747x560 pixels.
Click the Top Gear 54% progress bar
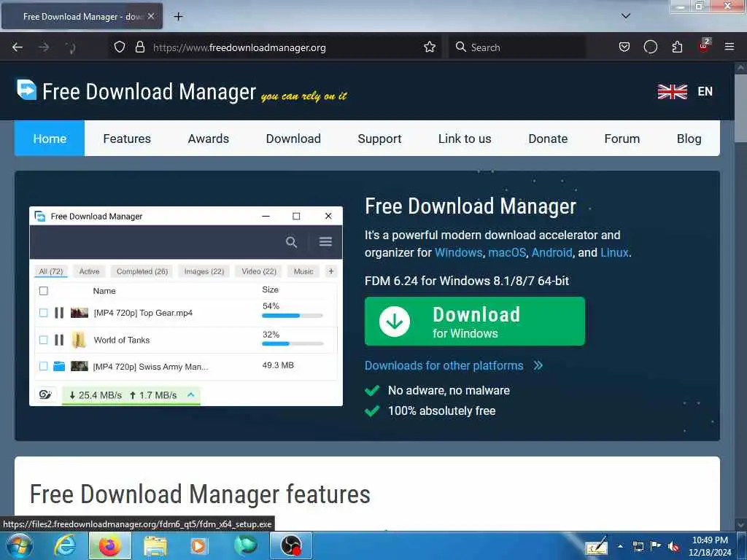(293, 316)
